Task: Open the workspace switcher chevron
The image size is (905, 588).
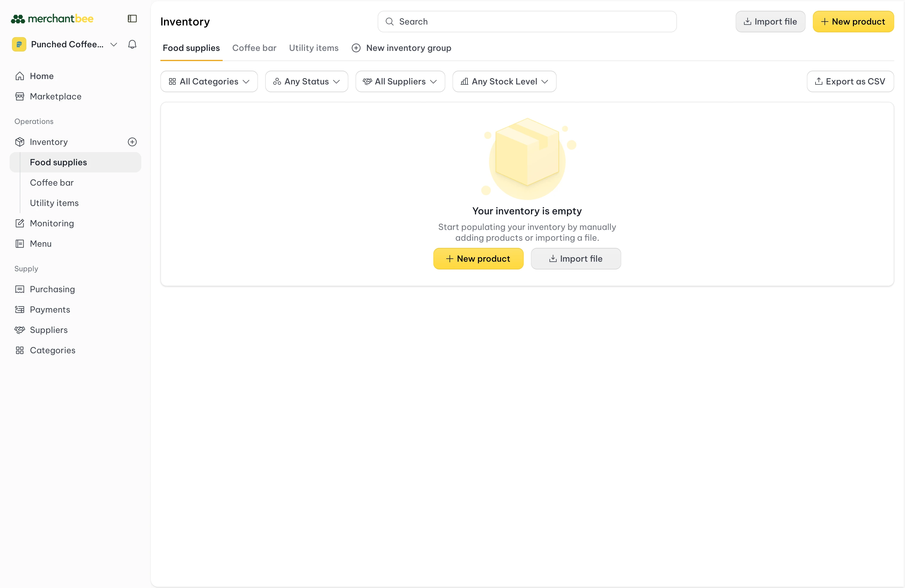Action: (113, 45)
